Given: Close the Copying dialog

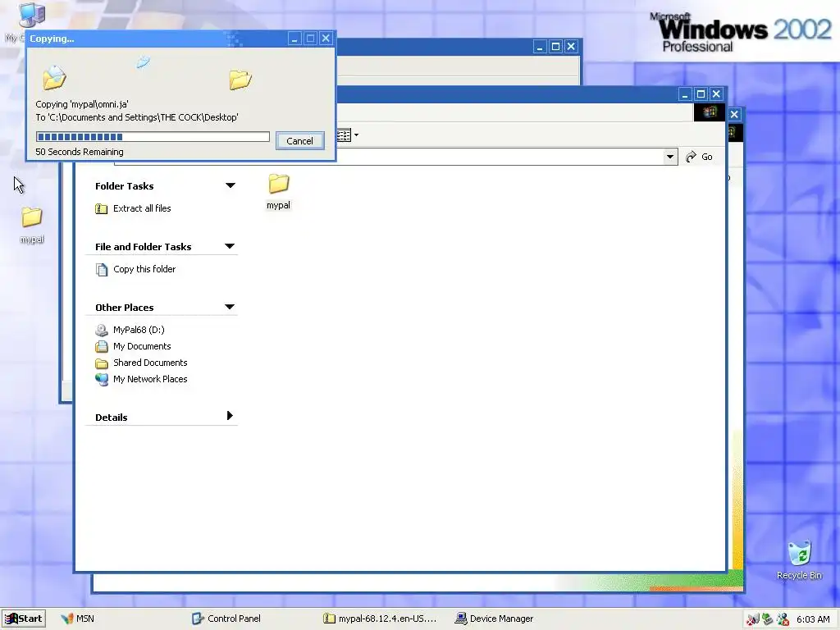Looking at the screenshot, I should 326,39.
